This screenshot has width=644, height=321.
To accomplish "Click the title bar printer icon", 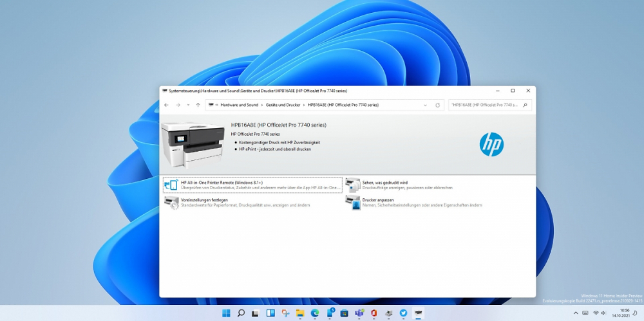I will [165, 91].
